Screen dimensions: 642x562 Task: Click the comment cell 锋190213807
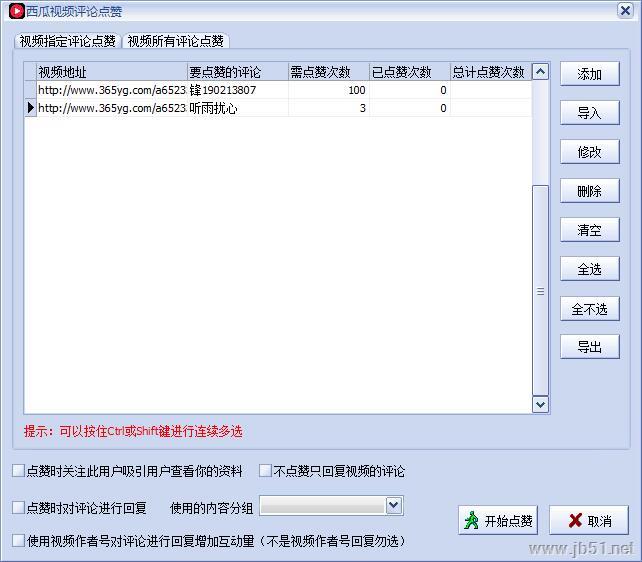coord(238,90)
